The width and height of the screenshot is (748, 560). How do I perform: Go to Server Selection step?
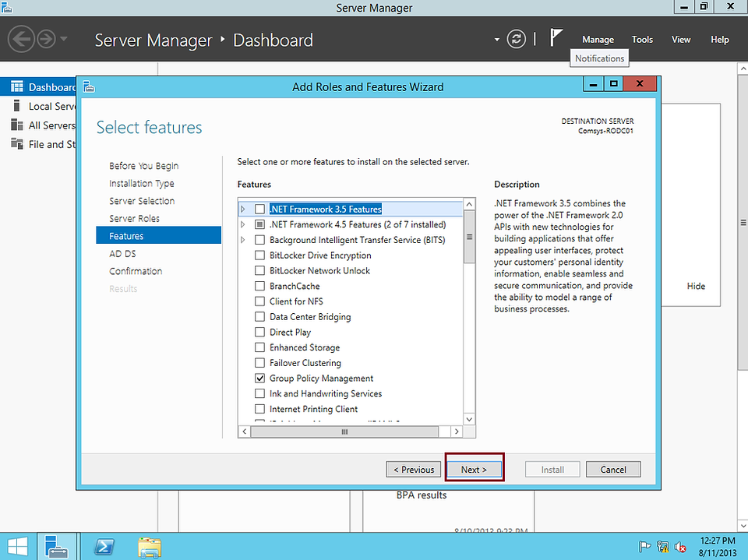coord(142,201)
